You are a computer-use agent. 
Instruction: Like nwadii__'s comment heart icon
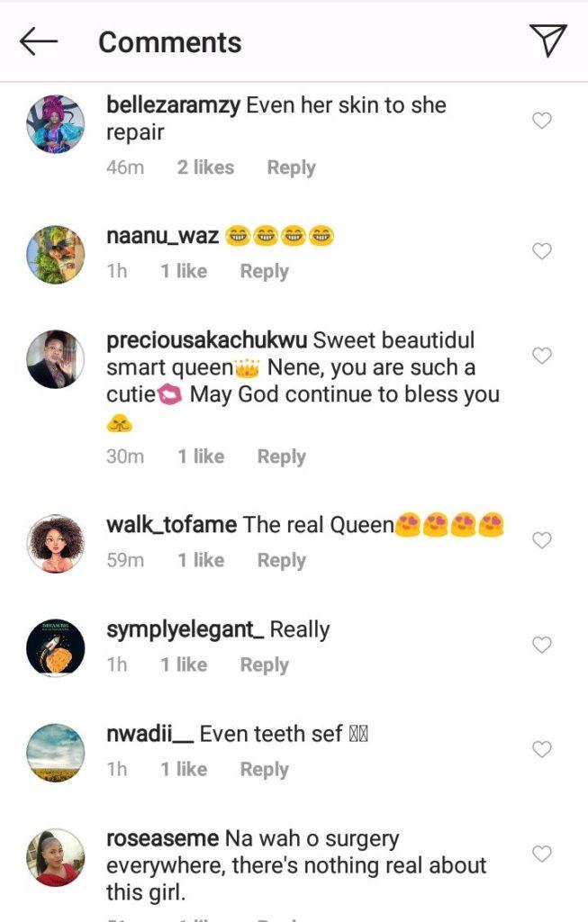[x=542, y=749]
